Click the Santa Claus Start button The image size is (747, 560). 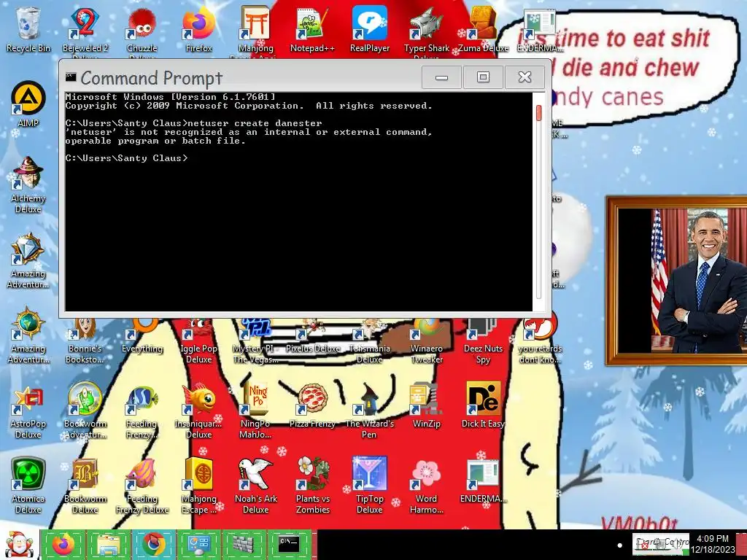(x=19, y=545)
